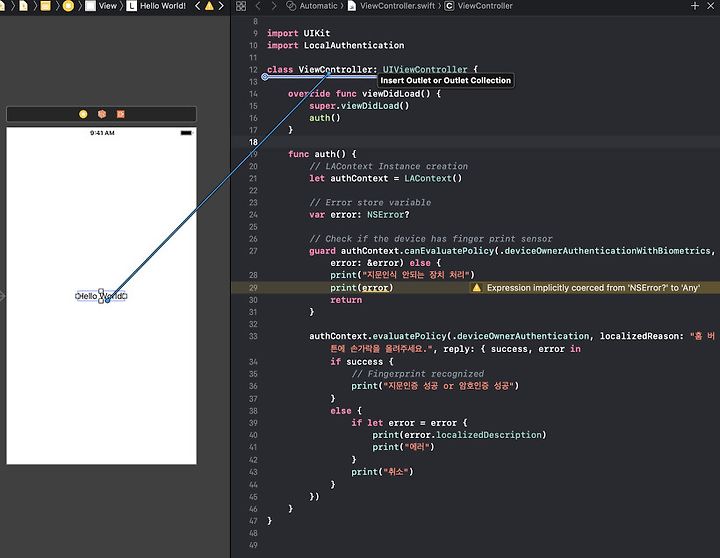The width and height of the screenshot is (720, 558).
Task: Open the related items grid menu
Action: (241, 6)
